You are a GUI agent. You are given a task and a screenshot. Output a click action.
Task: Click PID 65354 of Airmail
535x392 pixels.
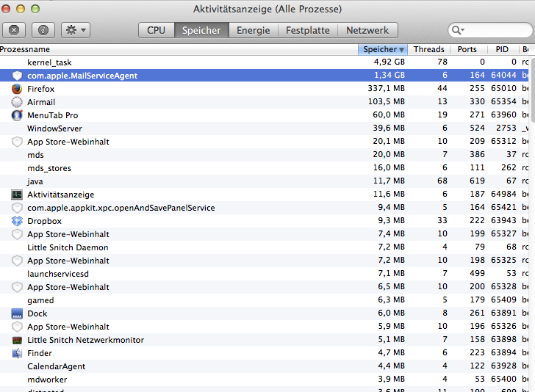(x=503, y=101)
